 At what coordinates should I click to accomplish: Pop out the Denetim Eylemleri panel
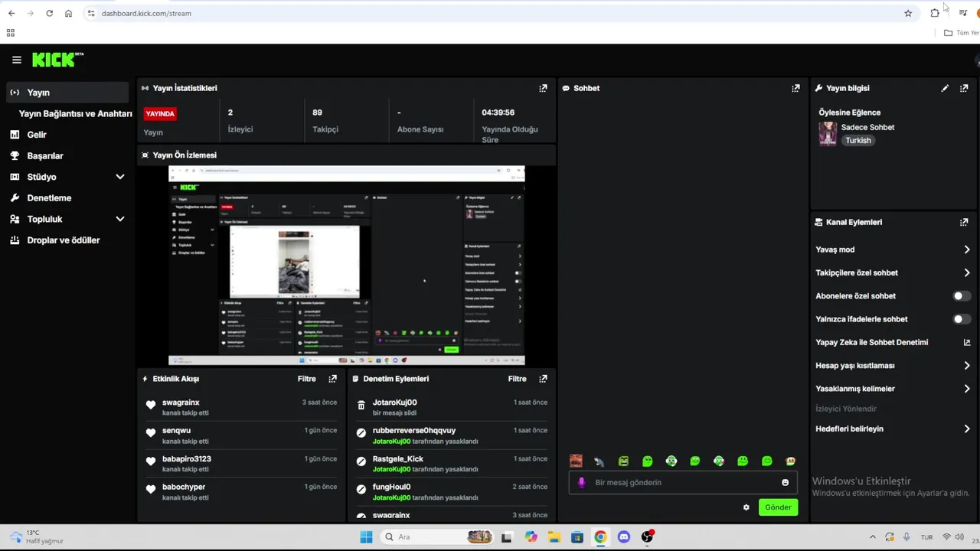(543, 379)
